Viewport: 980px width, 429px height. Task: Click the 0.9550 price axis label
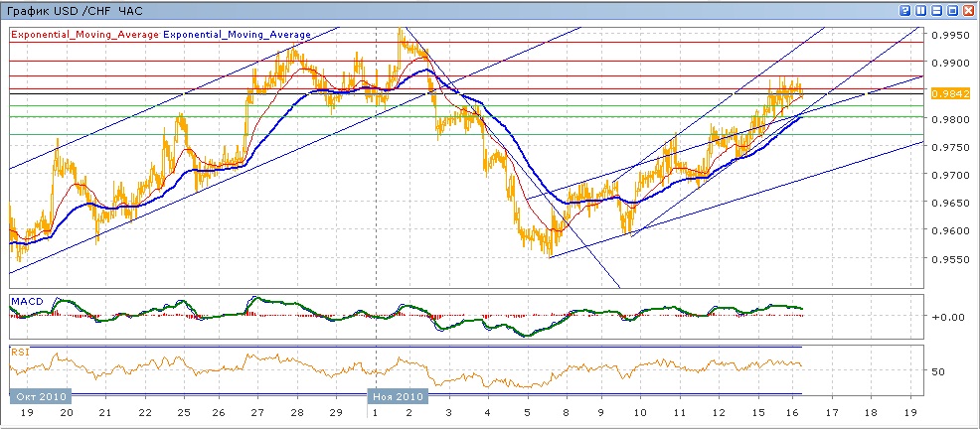pos(949,258)
